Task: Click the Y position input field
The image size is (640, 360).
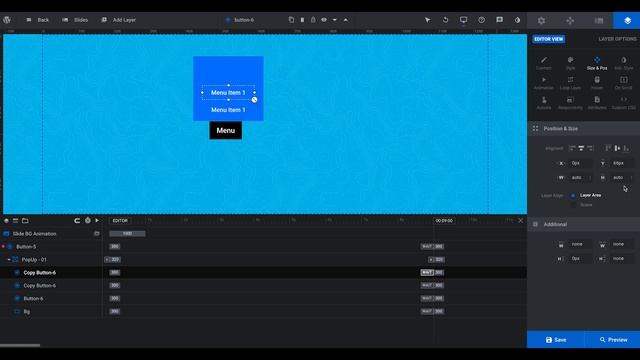Action: click(x=622, y=163)
